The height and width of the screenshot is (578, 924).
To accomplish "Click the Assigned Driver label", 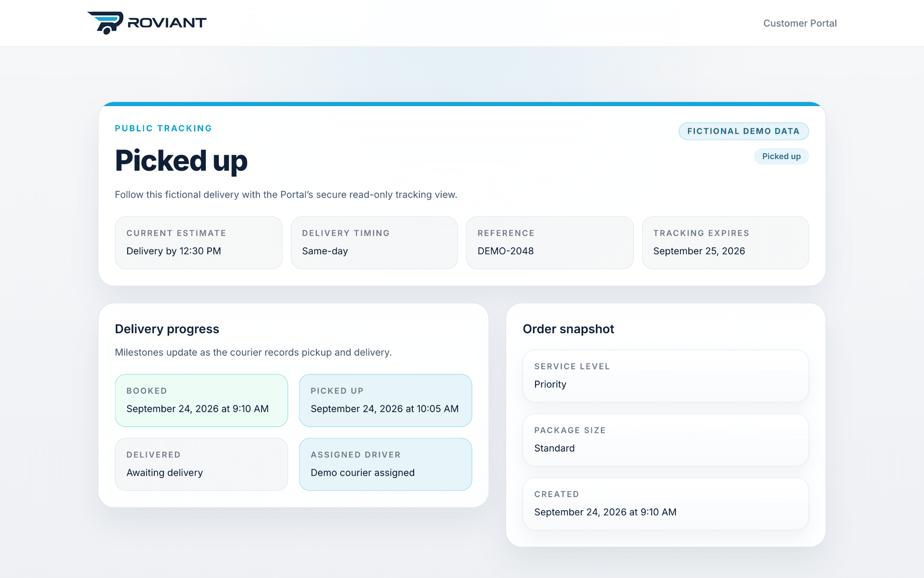I will [356, 455].
